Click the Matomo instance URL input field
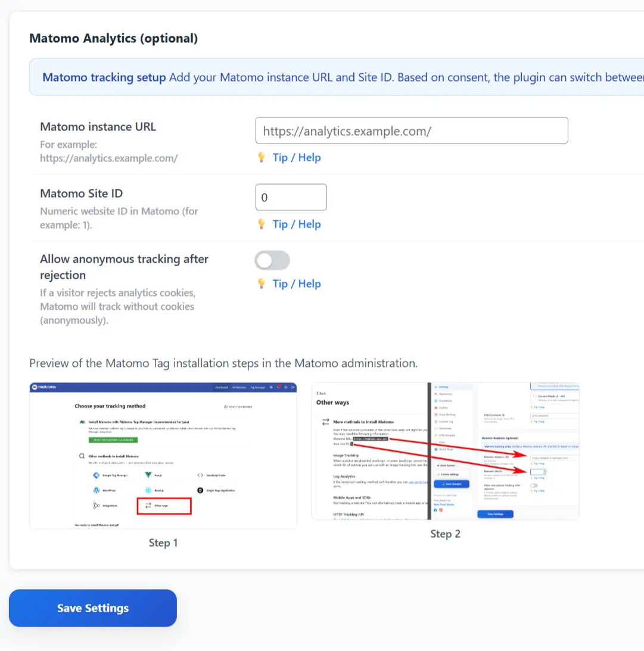Image resolution: width=644 pixels, height=651 pixels. (x=412, y=131)
